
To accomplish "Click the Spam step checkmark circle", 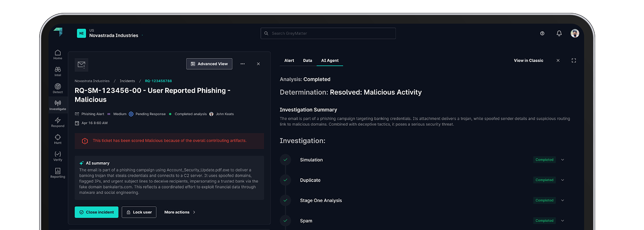I will pos(286,221).
